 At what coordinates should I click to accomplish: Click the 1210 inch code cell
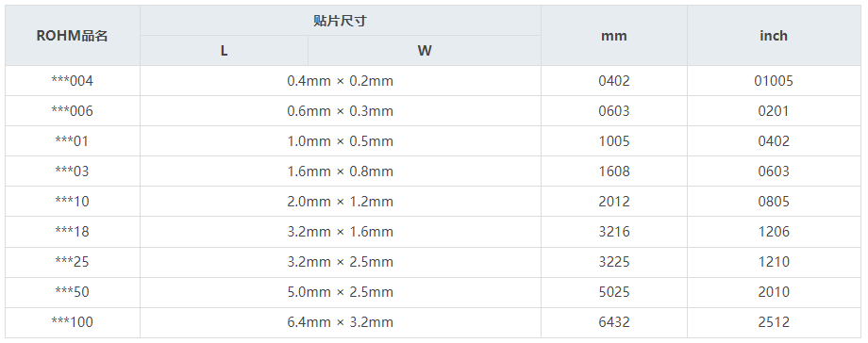774,262
